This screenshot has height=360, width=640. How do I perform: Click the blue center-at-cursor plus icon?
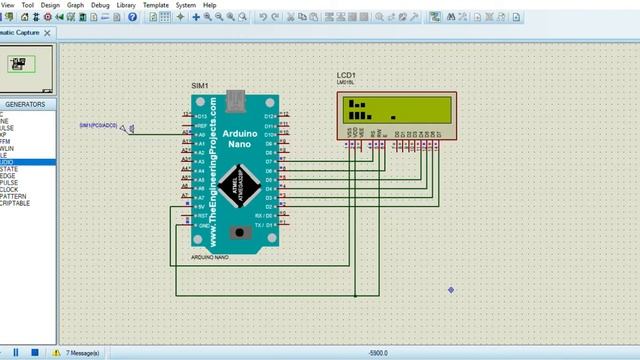(196, 17)
